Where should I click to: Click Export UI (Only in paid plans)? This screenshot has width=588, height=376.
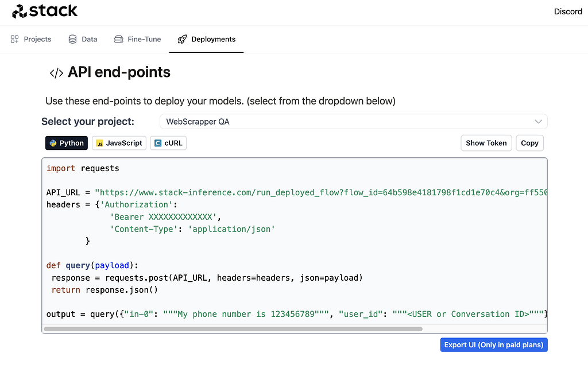click(493, 344)
